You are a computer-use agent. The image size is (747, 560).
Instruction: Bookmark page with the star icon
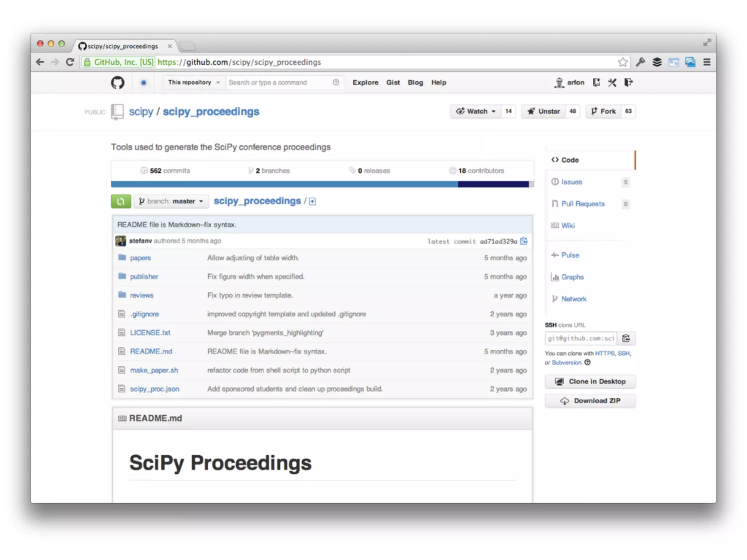click(623, 62)
